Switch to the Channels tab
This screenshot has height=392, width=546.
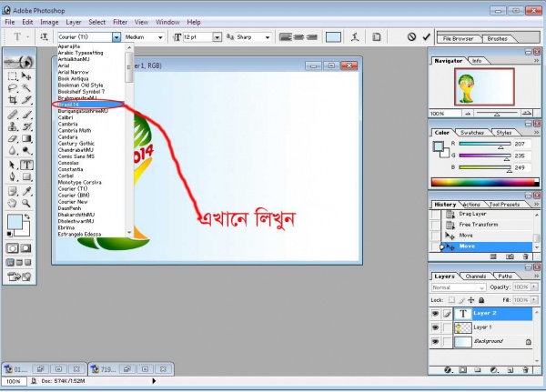click(x=476, y=276)
